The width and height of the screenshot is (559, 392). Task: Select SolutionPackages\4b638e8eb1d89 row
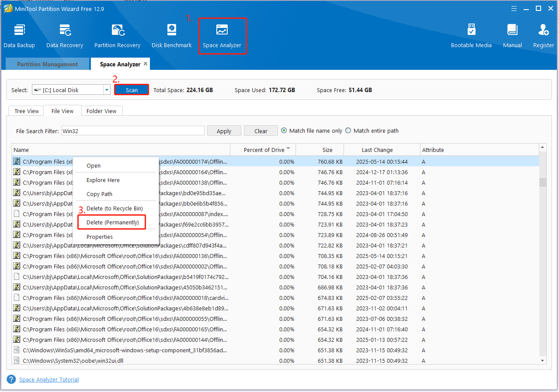pos(276,308)
